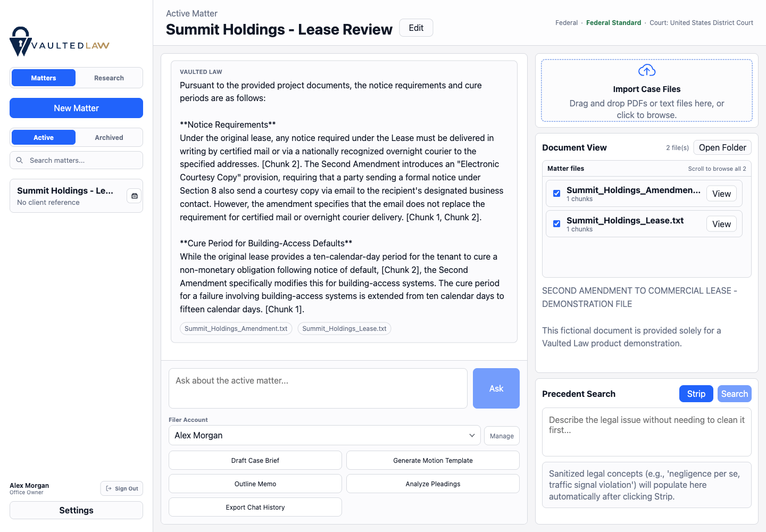Sign out of the account
Viewport: 766px width, 532px height.
(x=122, y=488)
